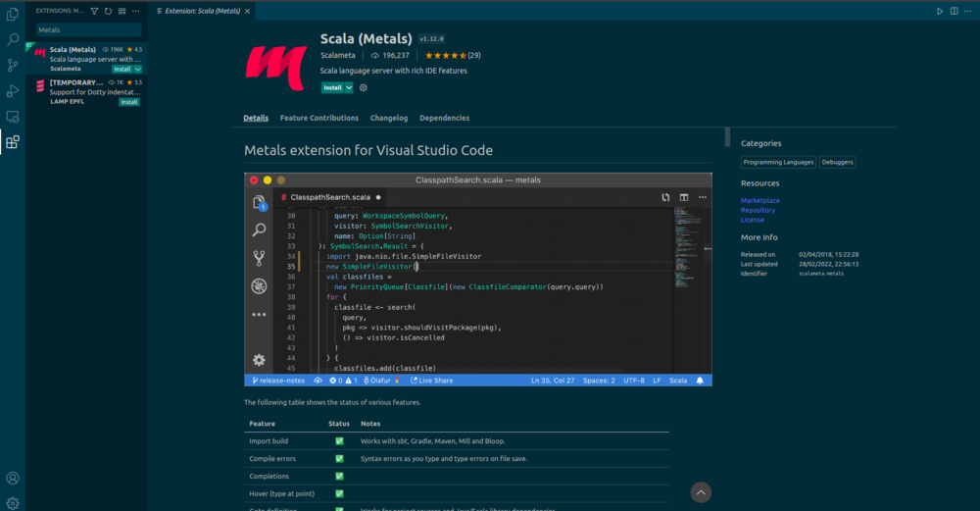Click the details page vertical scrollbar
The image size is (980, 511).
(727, 137)
